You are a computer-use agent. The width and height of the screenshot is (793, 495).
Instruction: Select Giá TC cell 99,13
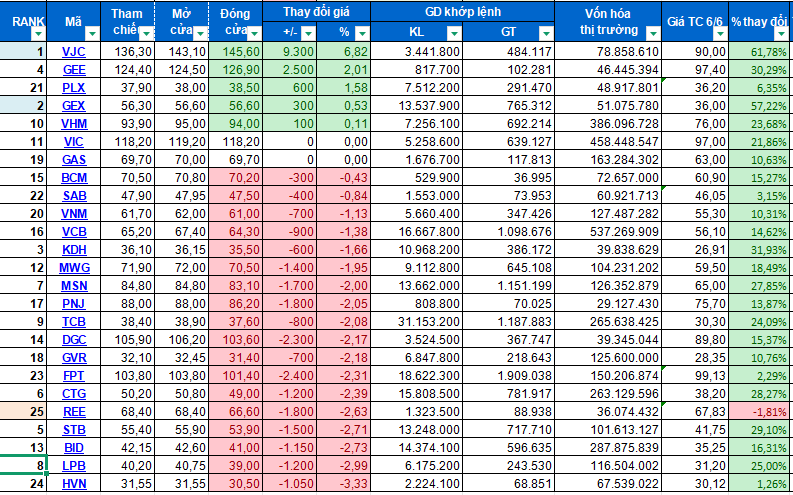(x=695, y=376)
